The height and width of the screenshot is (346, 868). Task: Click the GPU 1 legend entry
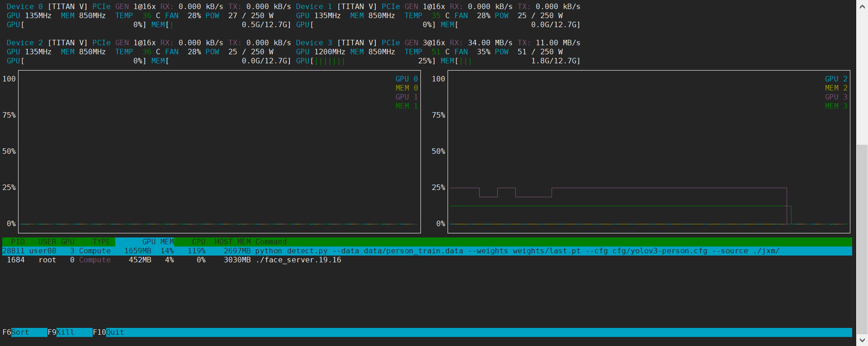(x=406, y=97)
